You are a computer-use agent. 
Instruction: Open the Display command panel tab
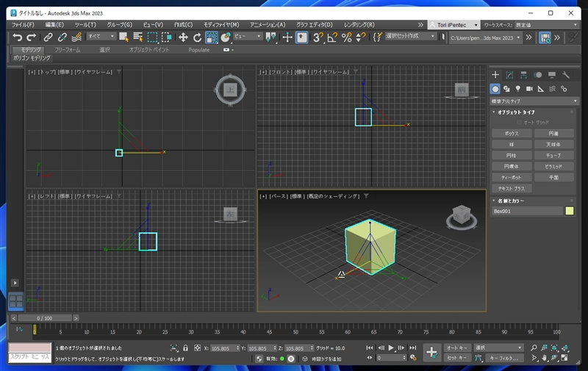552,75
